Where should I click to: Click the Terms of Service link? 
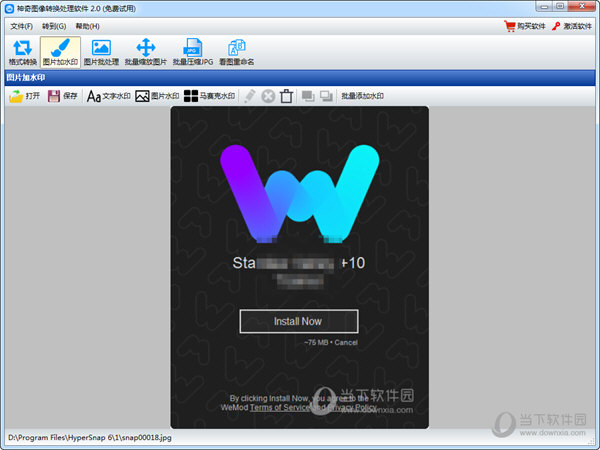point(280,408)
